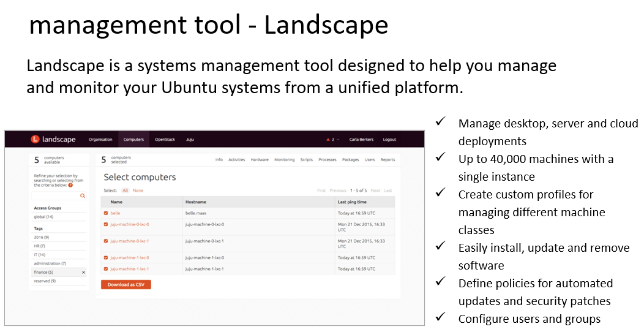The height and width of the screenshot is (332, 644).
Task: Click the 'Access Groups' sidebar heading
Action: click(48, 208)
